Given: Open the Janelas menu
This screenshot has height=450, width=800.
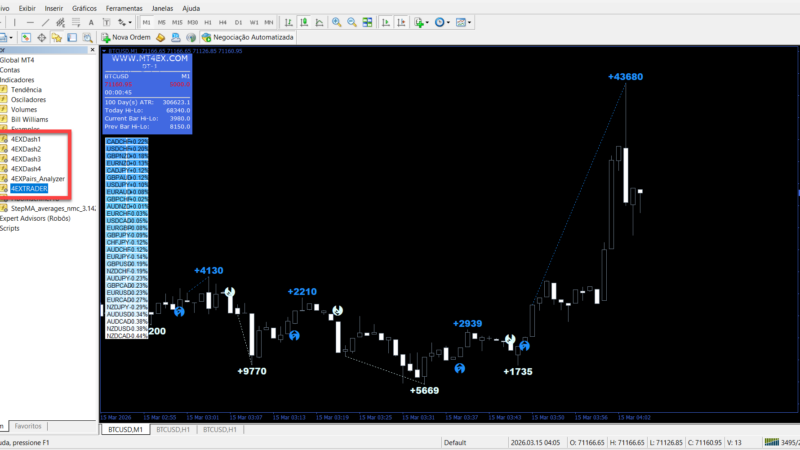Looking at the screenshot, I should click(x=162, y=8).
